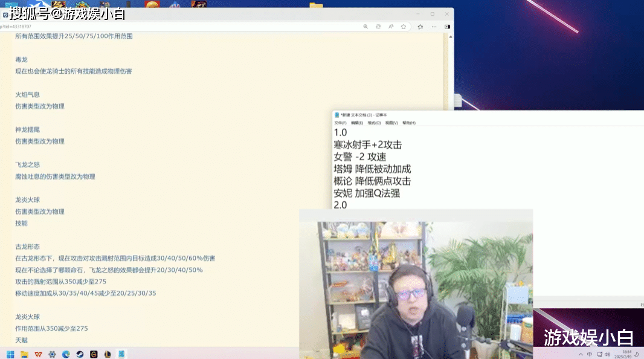644x359 pixels.
Task: Open the Settings gear in the taskbar
Action: 52,354
